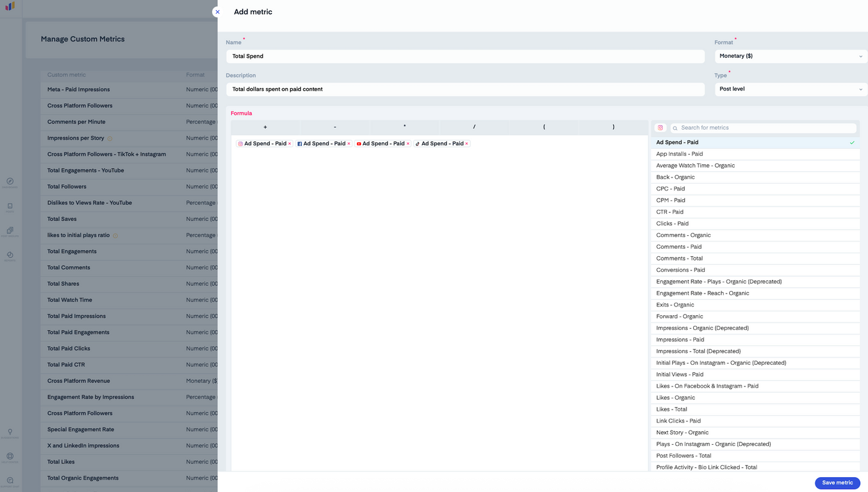Select CPC - Paid metric
This screenshot has height=492, width=868.
click(x=755, y=189)
